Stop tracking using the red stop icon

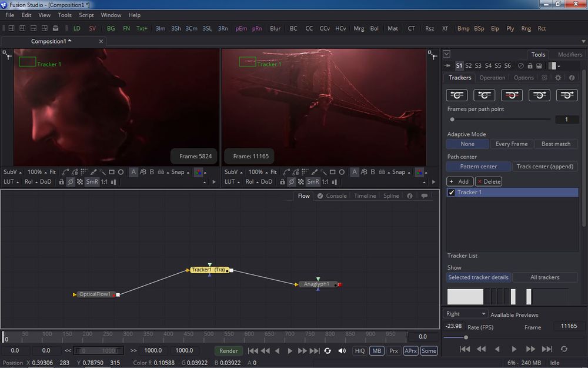click(x=512, y=95)
